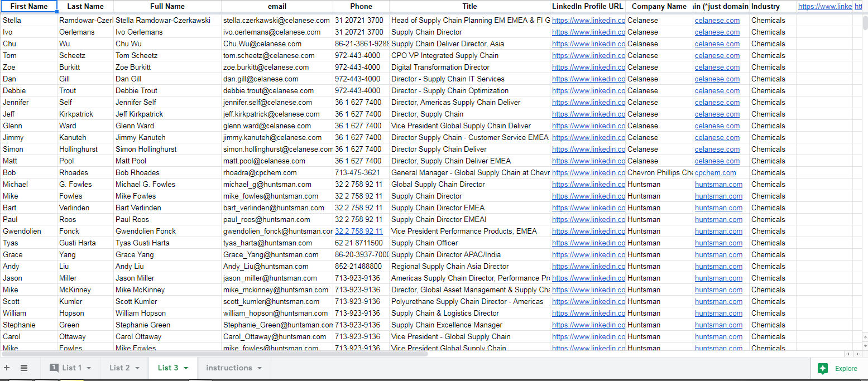Select the Digital Transformation Director title cell
The width and height of the screenshot is (868, 381).
point(469,67)
